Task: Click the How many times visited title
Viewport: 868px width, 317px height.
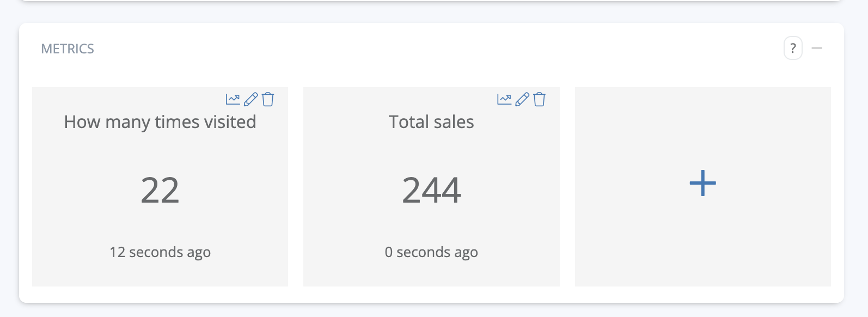Action: pyautogui.click(x=160, y=122)
